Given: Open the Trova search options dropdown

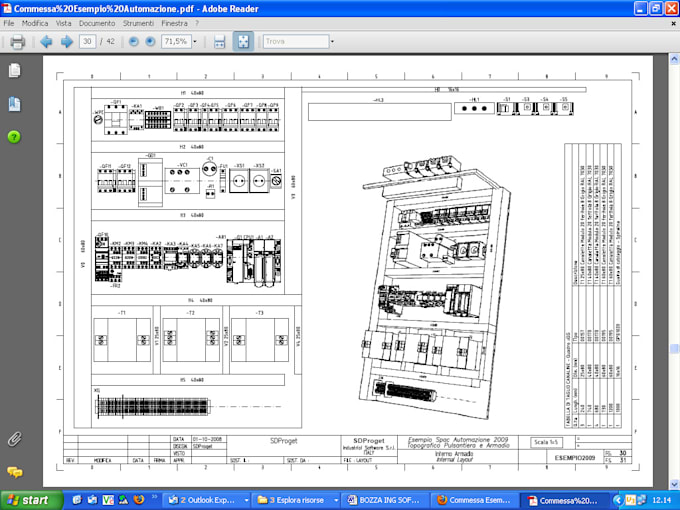Looking at the screenshot, I should [330, 42].
